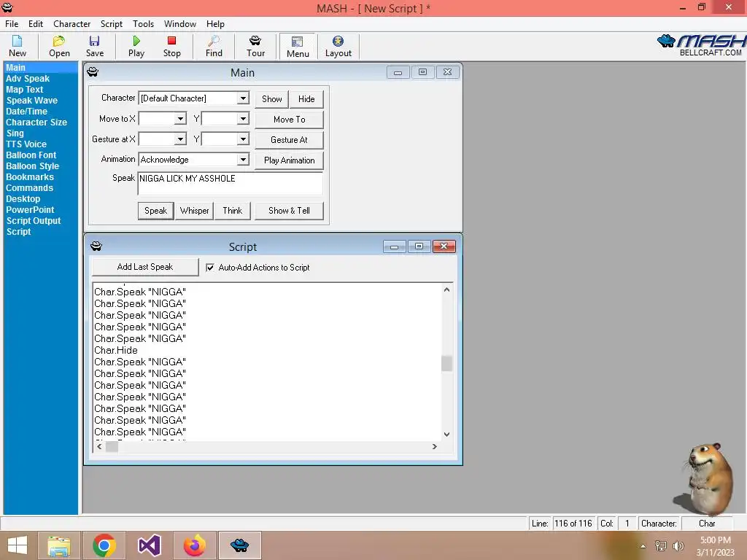747x560 pixels.
Task: Click the network tray icon
Action: [661, 546]
